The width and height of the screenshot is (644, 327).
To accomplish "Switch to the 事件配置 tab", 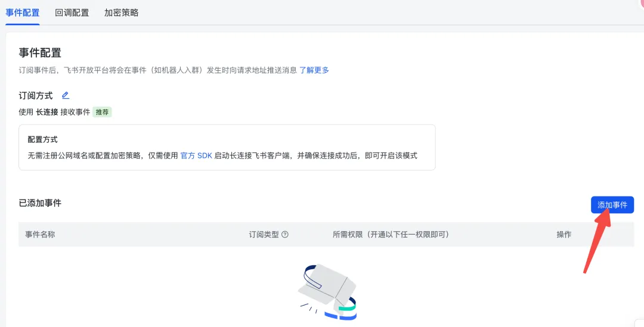I will (x=23, y=13).
